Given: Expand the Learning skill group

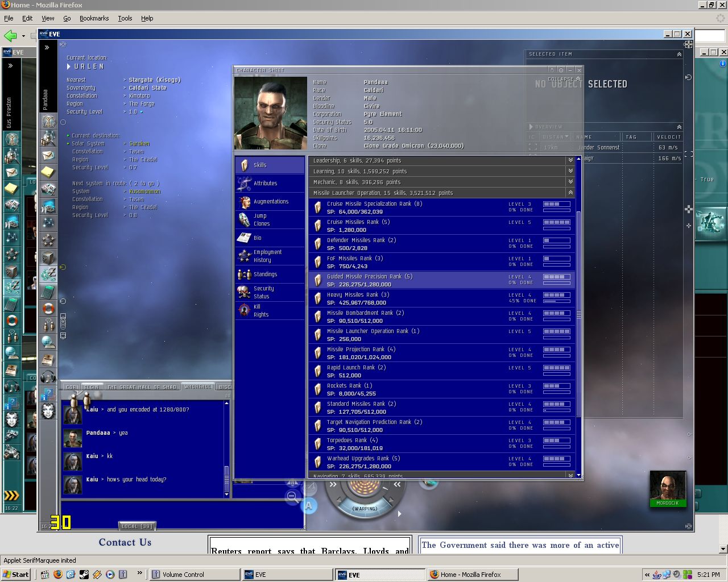Looking at the screenshot, I should coord(570,171).
